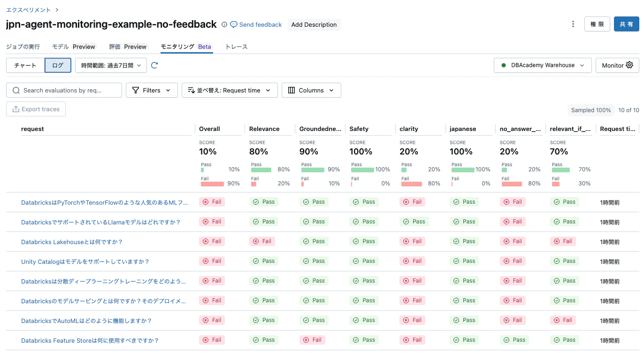This screenshot has height=354, width=644.
Task: Click the clarity Pass badge in Llama row
Action: (414, 222)
